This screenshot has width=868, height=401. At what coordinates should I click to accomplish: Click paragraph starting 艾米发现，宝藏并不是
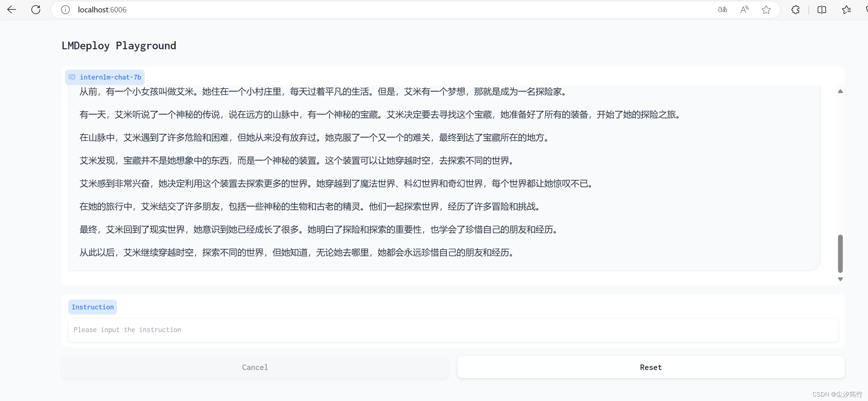coord(296,161)
